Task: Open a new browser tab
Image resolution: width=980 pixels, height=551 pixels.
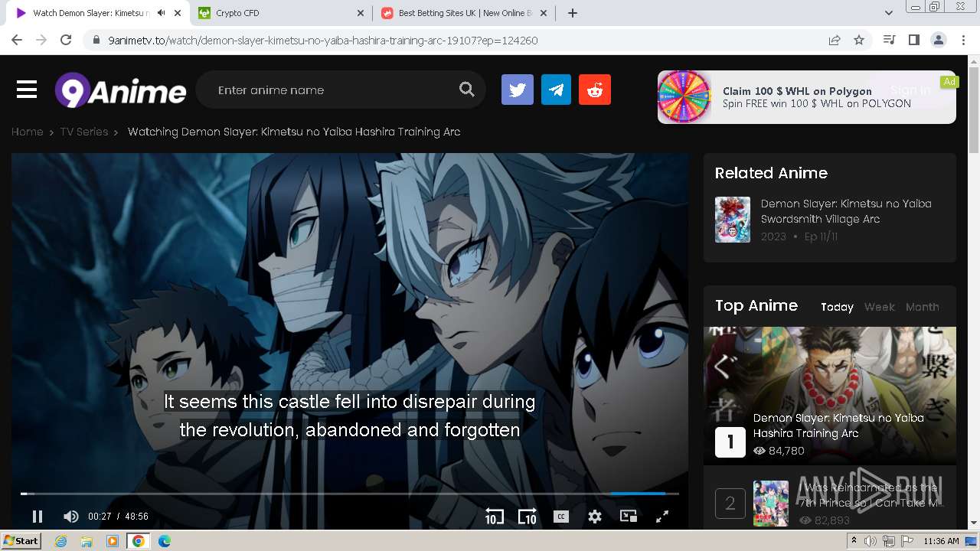Action: pyautogui.click(x=573, y=13)
